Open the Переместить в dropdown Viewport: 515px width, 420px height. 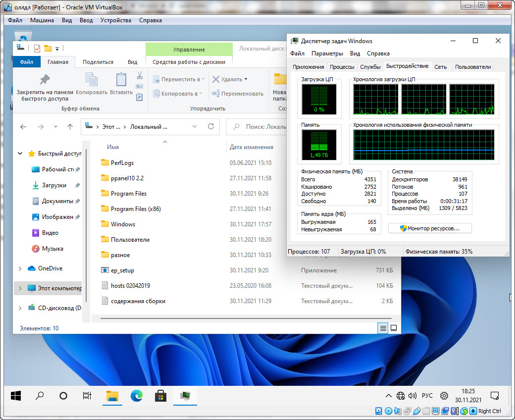[x=204, y=79]
